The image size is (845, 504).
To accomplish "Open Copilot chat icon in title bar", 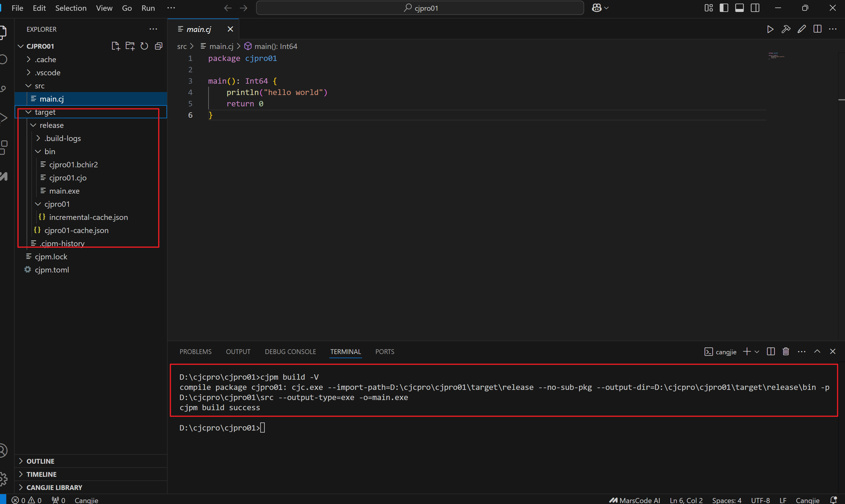I will point(597,8).
